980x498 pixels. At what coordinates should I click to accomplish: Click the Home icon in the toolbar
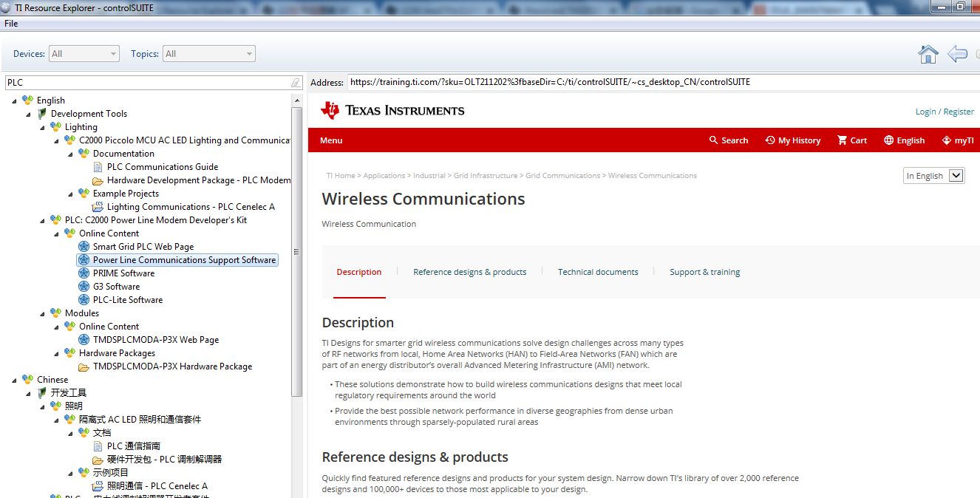pyautogui.click(x=928, y=54)
